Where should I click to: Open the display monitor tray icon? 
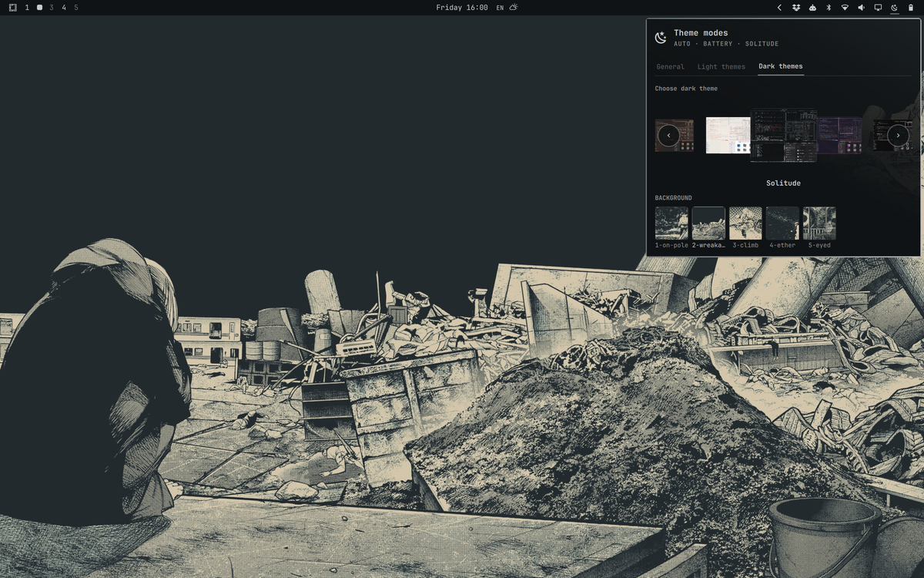click(x=878, y=8)
